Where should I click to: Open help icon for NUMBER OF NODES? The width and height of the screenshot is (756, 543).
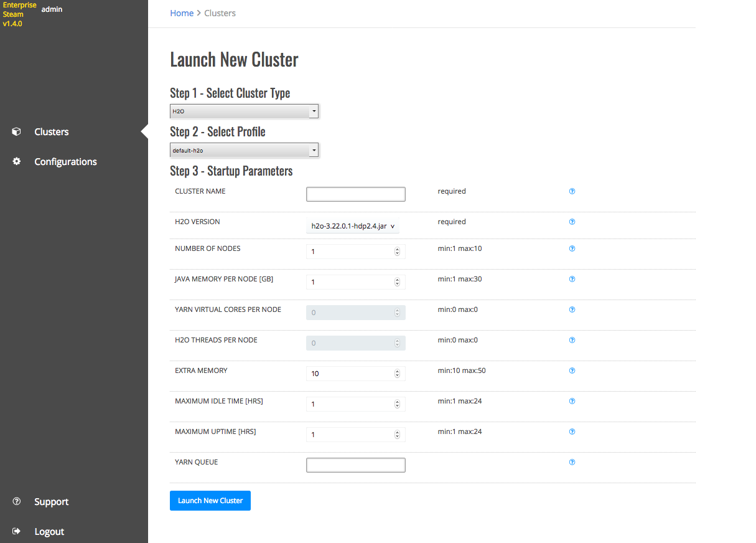[572, 248]
